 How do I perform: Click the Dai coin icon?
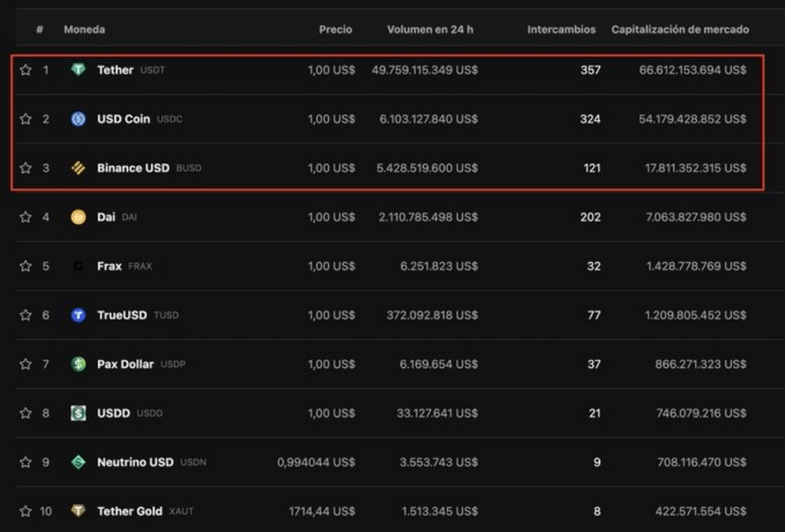pyautogui.click(x=80, y=217)
